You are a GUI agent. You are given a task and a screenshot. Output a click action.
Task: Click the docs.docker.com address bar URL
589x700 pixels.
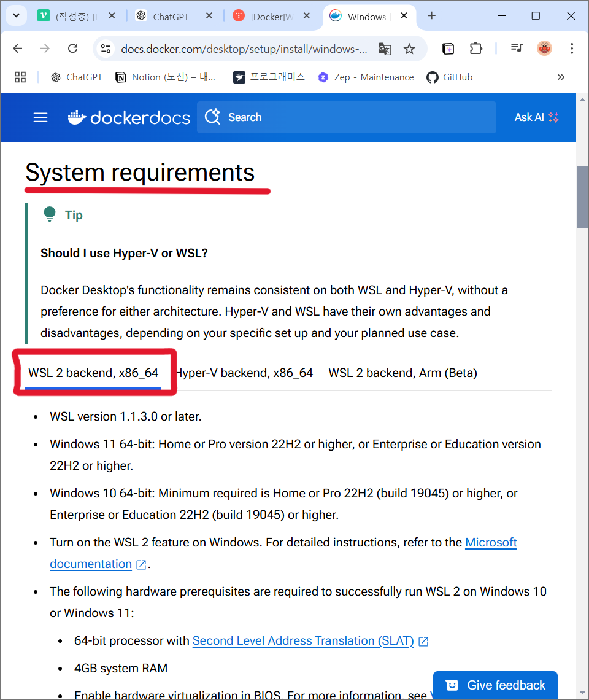(x=244, y=49)
